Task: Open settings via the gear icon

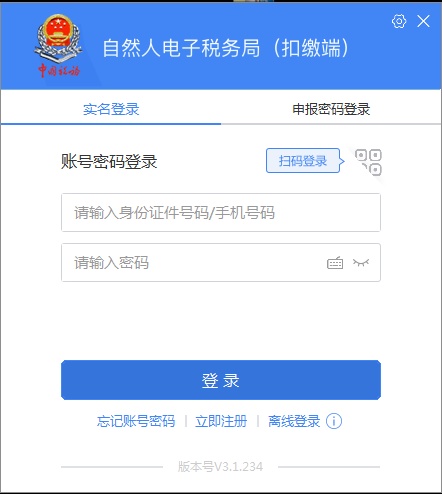Action: coord(399,21)
